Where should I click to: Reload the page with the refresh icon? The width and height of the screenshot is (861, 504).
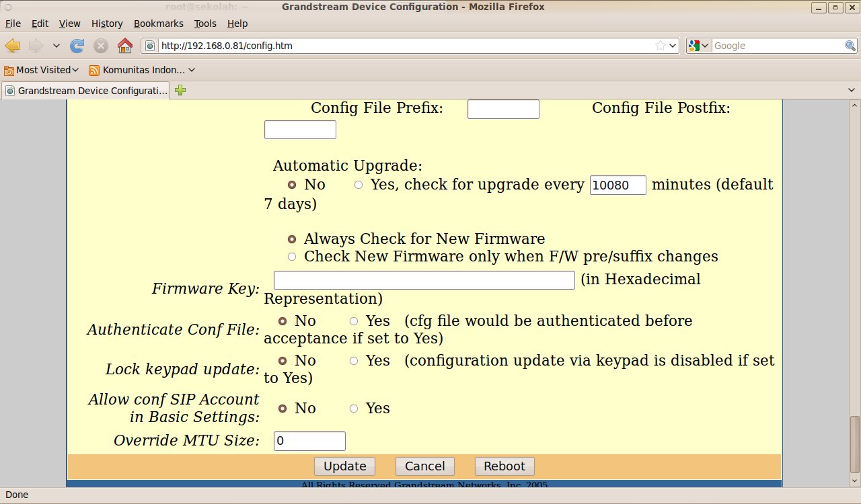(x=77, y=46)
